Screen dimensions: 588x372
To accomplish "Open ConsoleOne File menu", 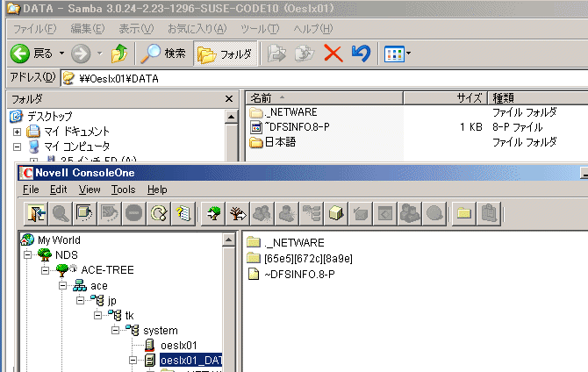I will coord(31,190).
